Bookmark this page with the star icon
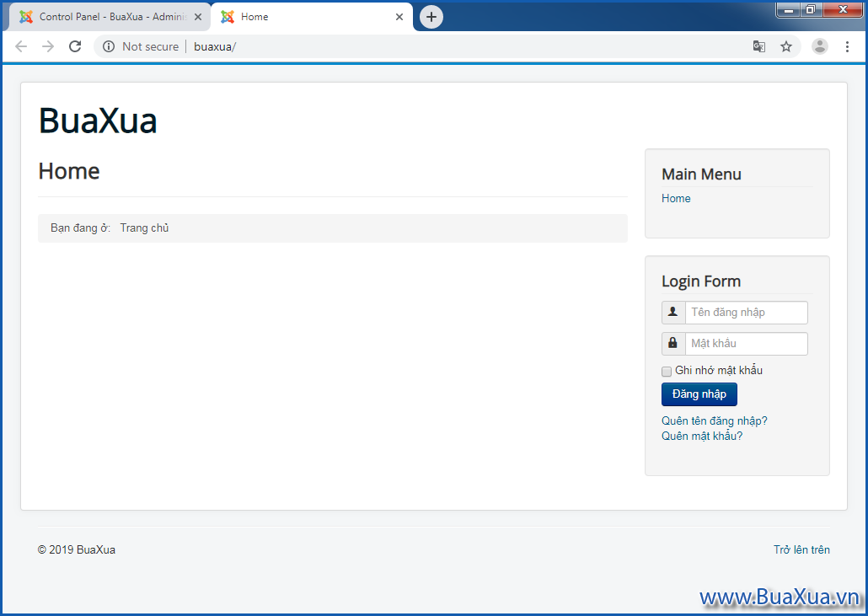 click(x=786, y=46)
